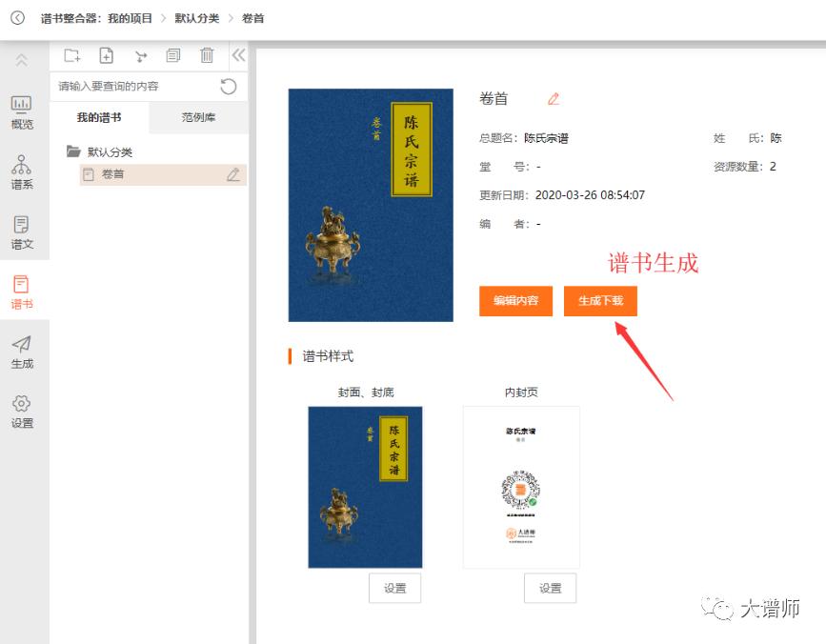Click the refresh icon in the search bar
Viewport: 826px width, 644px height.
click(228, 86)
